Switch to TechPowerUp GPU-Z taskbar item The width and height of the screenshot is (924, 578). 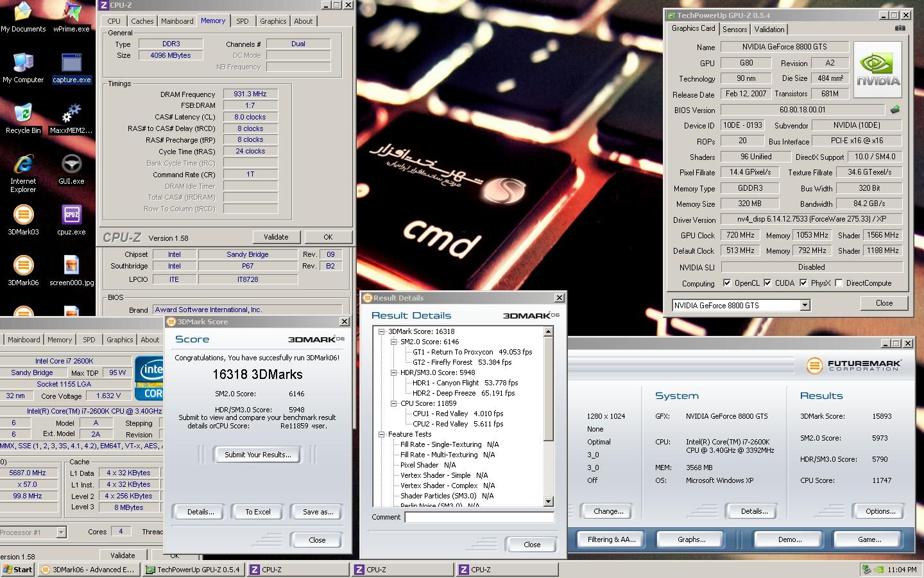(193, 570)
